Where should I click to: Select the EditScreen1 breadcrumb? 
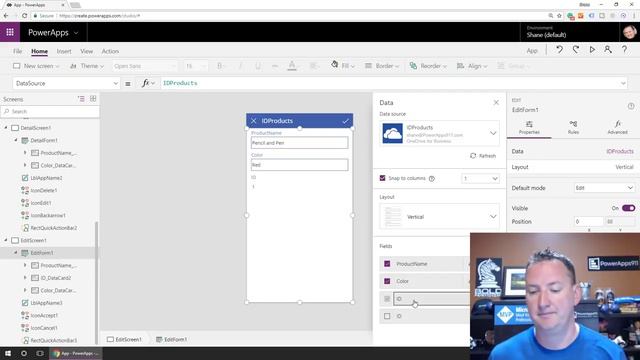pyautogui.click(x=124, y=339)
